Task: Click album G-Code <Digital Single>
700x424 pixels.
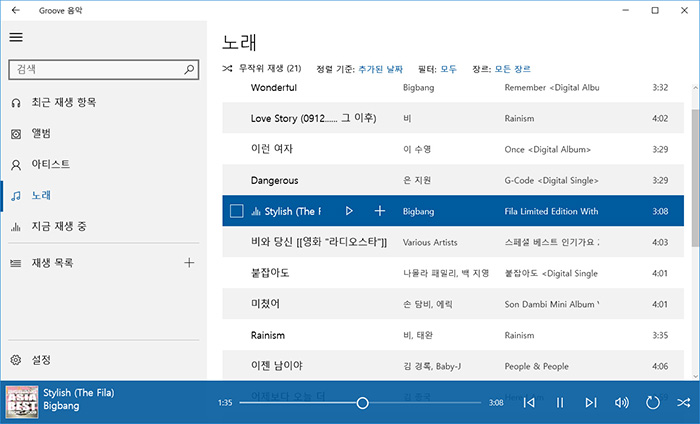Action: pyautogui.click(x=551, y=180)
